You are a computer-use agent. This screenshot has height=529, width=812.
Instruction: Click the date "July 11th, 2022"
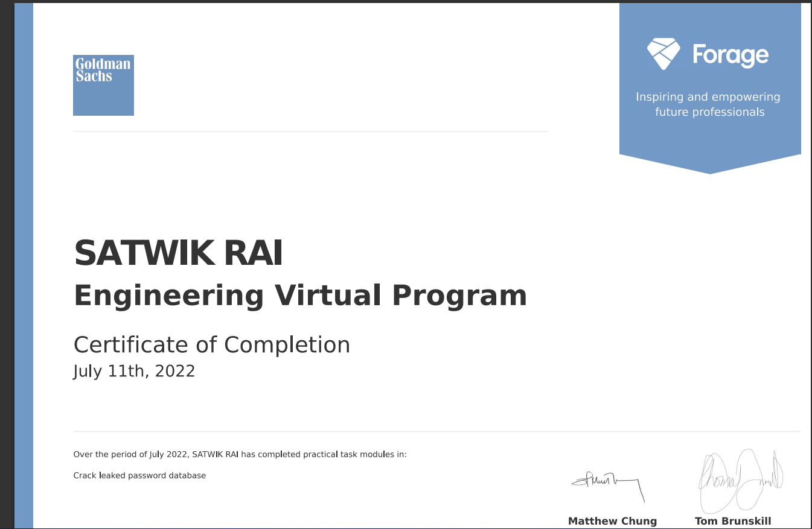(x=134, y=371)
